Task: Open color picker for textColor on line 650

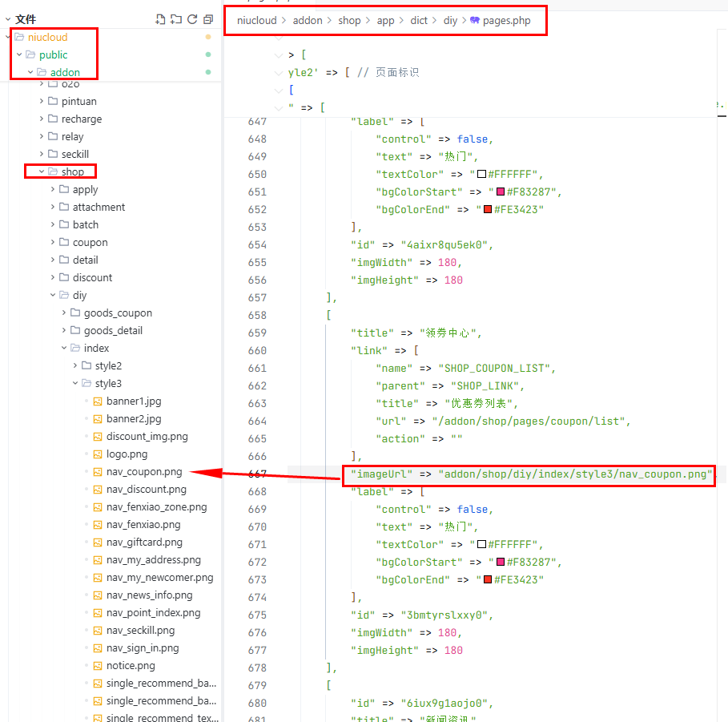Action: (481, 174)
